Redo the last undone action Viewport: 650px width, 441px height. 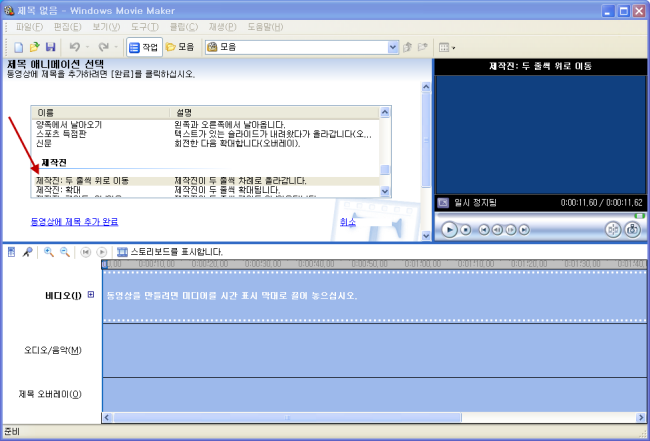pos(104,47)
